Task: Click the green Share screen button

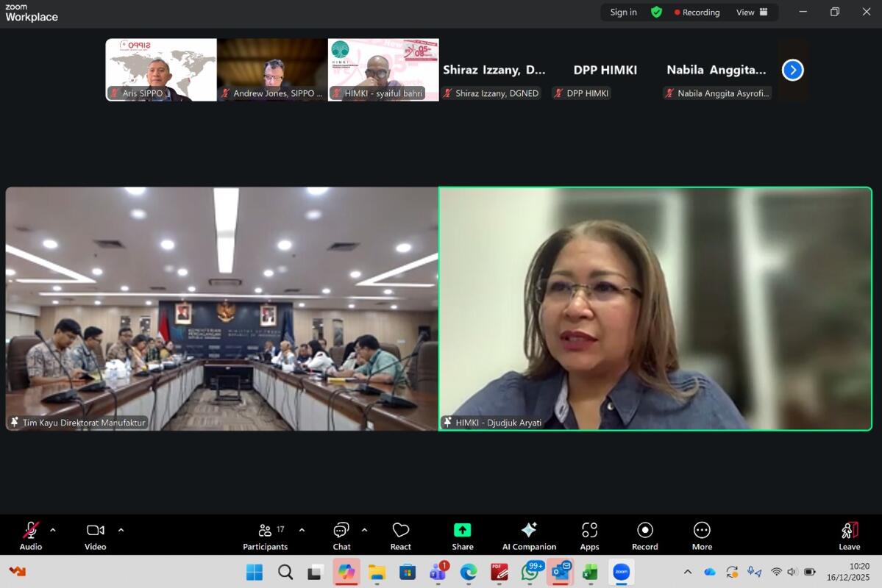Action: coord(462,536)
